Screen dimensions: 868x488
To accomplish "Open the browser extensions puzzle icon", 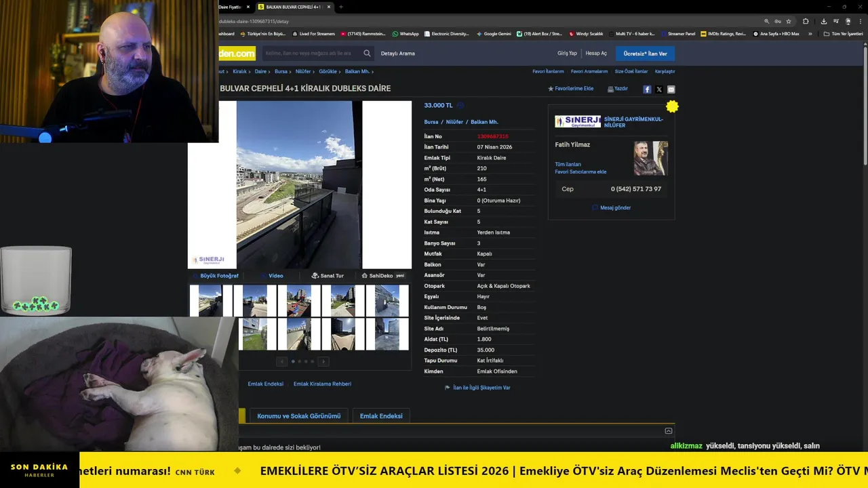I will coord(806,21).
